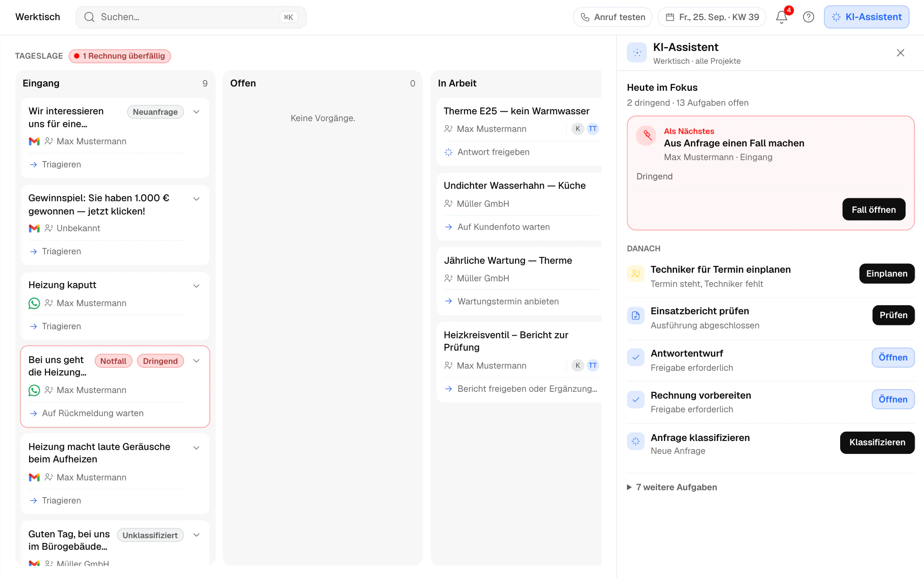
Task: Expand the '7 weitere Aufgaben' disclosure triangle
Action: pos(629,487)
